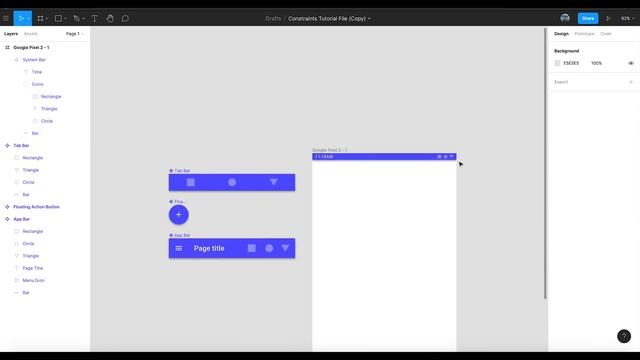Open the Figma main hamburger menu
Viewport: 640px width, 360px height.
coord(6,18)
